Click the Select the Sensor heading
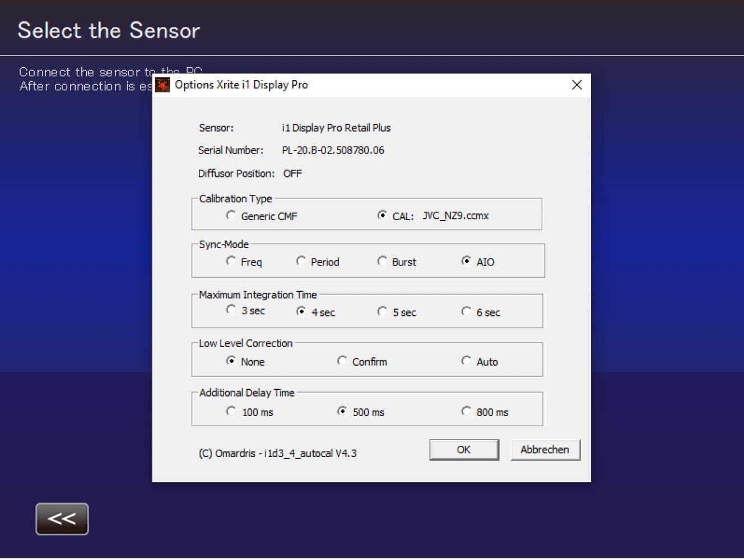Image resolution: width=744 pixels, height=560 pixels. pos(109,30)
